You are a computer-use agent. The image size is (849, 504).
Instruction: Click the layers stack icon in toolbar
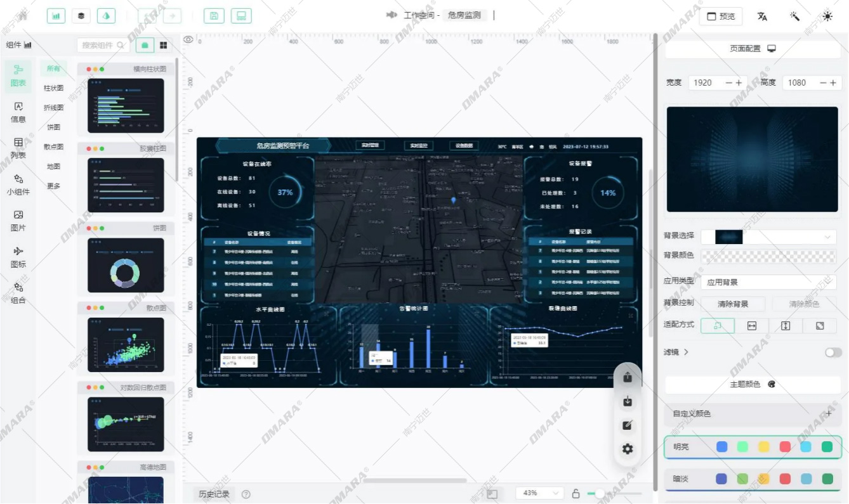pos(81,16)
